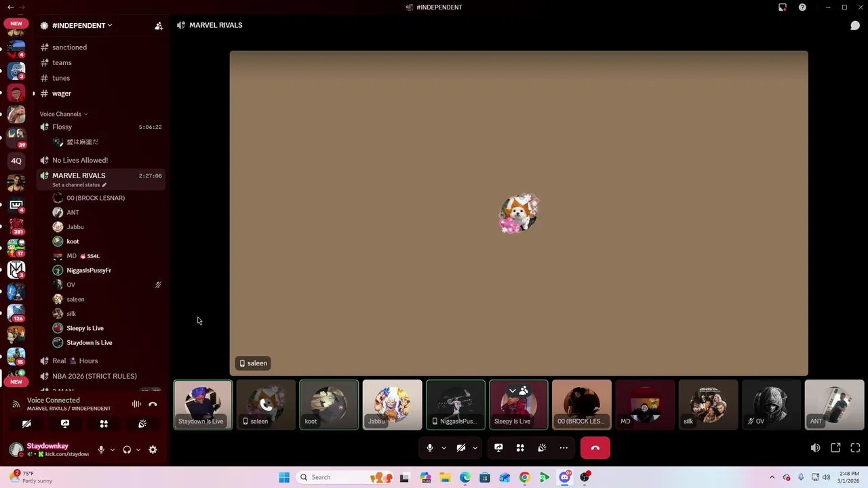This screenshot has height=488, width=868.
Task: Show the voice channel chat panel
Action: (855, 25)
